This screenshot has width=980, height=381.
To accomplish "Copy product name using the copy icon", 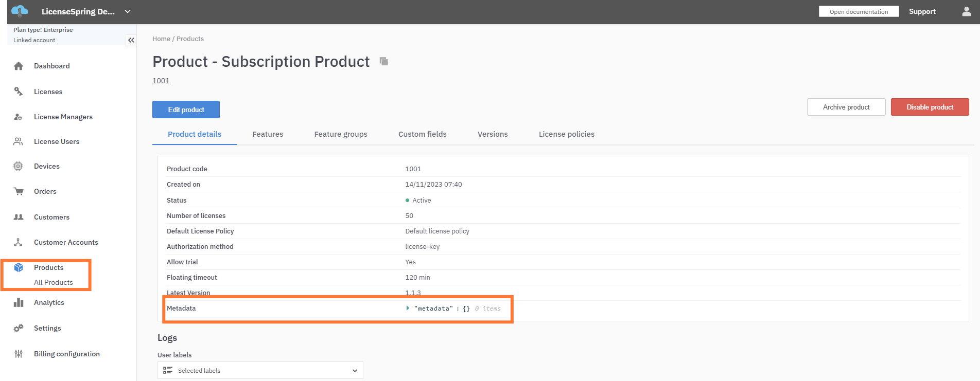I will tap(383, 62).
